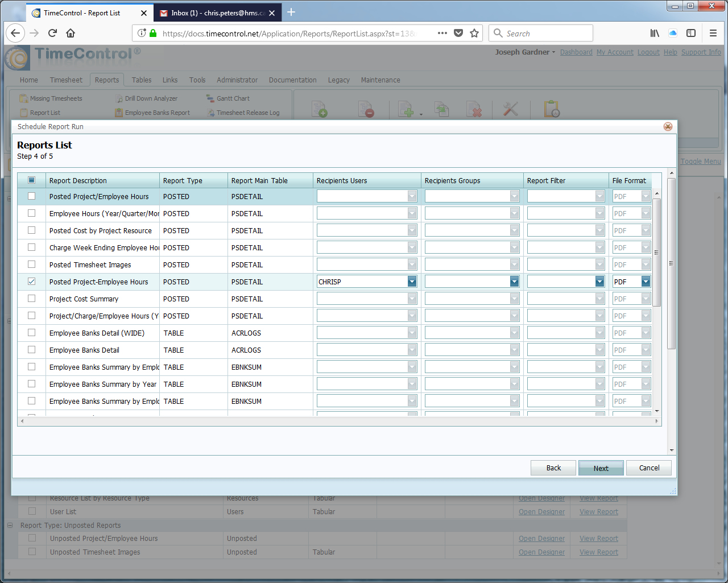Click the Delete report toolbar icon
This screenshot has width=728, height=583.
pos(366,109)
